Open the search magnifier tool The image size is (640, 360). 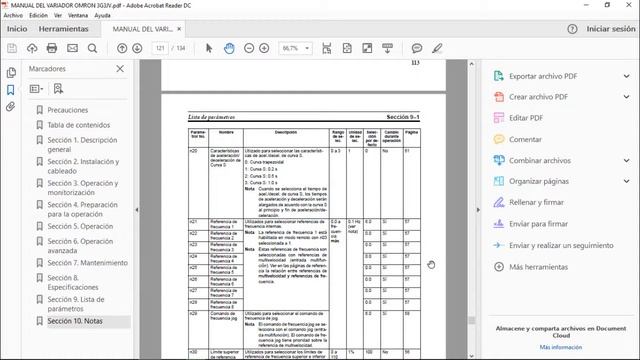[93, 48]
